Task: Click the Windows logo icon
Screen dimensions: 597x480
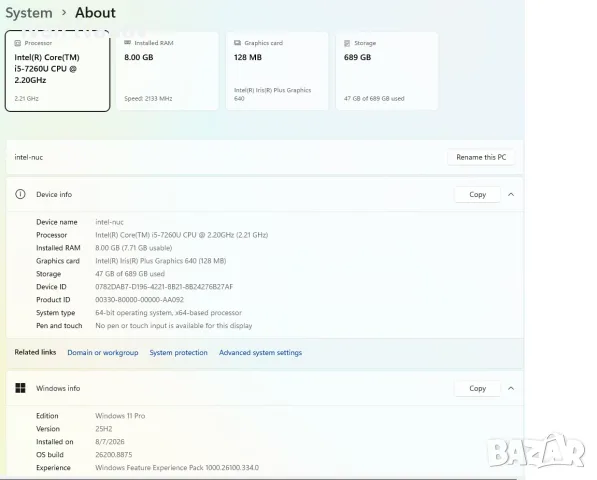Action: [20, 388]
